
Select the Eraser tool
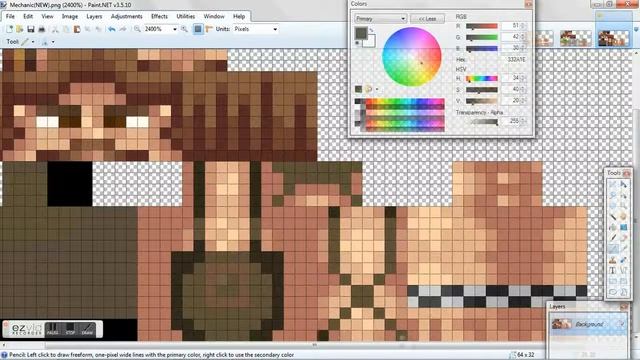point(624,238)
